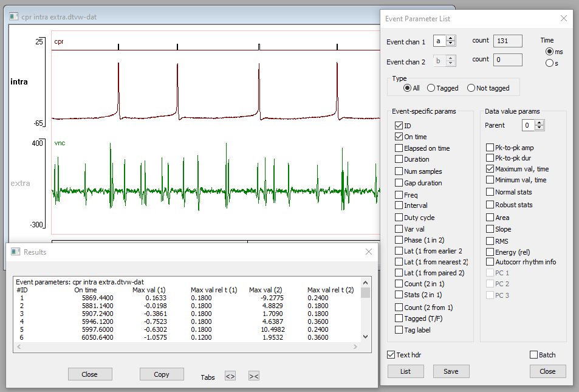The height and width of the screenshot is (392, 579).
Task: Click the <> tab-narrow icon beside Tabs
Action: pyautogui.click(x=230, y=377)
